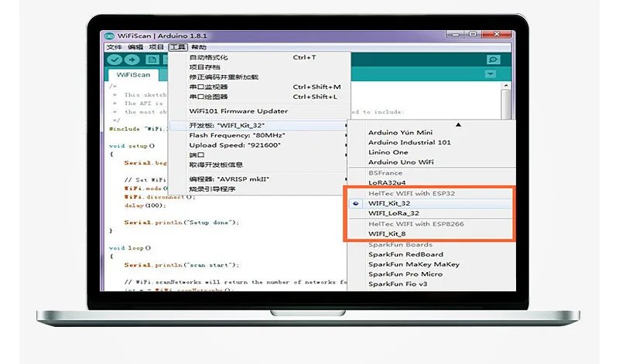
Task: Click the "void setup()" code line
Action: (132, 146)
